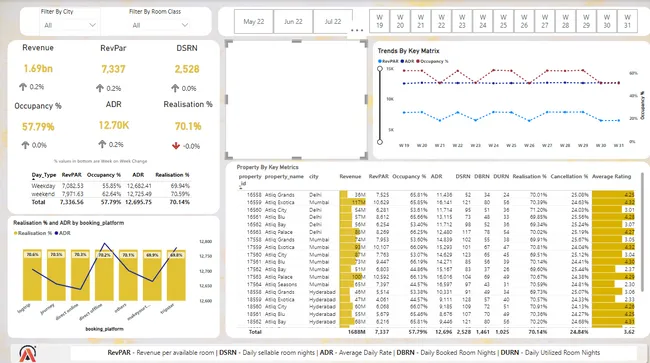Select week W 27 slicer tile
Screen dimensions: 650x363
coord(545,21)
